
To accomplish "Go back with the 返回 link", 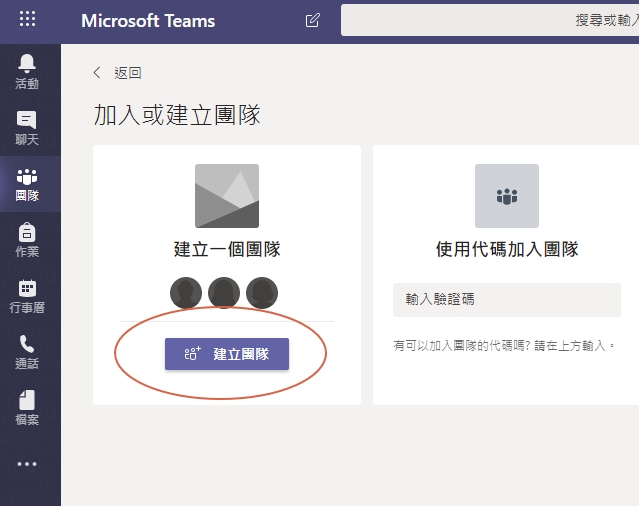I will point(117,73).
